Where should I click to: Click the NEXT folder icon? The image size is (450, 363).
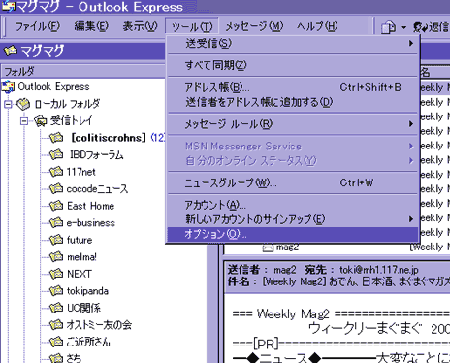(56, 274)
